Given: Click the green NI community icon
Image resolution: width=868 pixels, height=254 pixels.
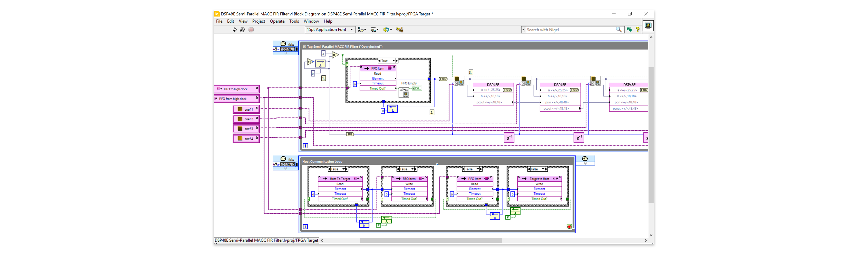Looking at the screenshot, I should tap(629, 30).
